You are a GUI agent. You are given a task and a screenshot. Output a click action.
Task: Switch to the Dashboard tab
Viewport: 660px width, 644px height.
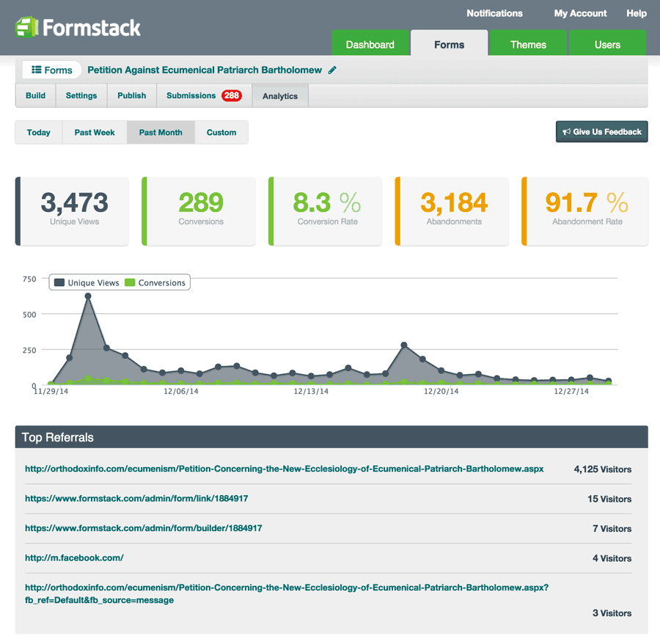click(x=370, y=43)
